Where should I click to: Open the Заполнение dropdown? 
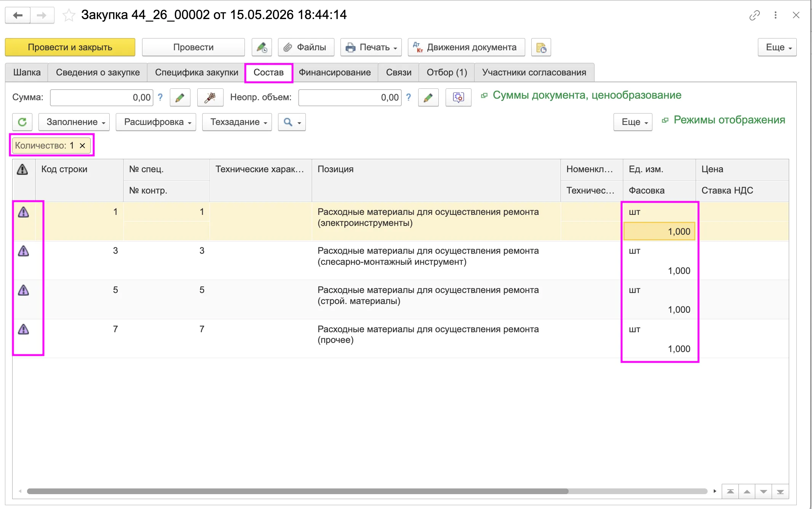74,122
